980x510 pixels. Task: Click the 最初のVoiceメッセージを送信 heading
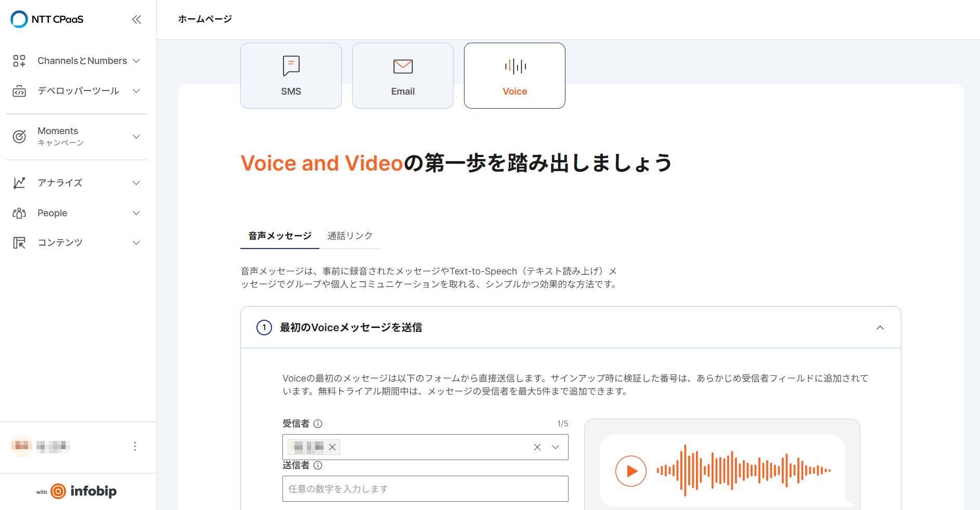point(351,328)
